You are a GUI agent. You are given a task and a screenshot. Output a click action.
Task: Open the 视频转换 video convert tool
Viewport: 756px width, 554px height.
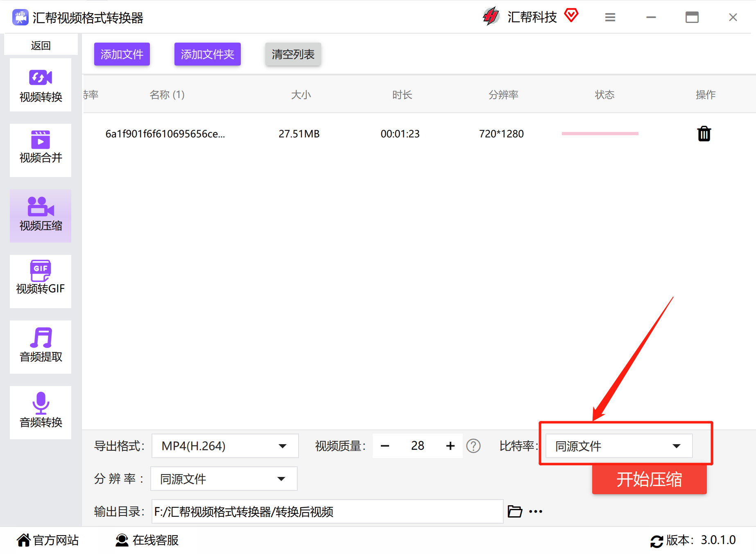click(41, 85)
